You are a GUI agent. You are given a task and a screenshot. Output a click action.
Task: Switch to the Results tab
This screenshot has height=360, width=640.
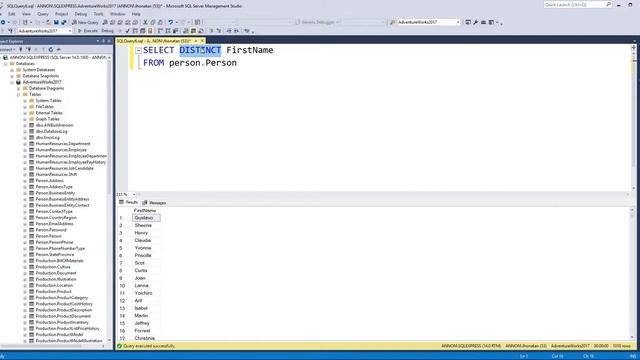click(x=128, y=202)
